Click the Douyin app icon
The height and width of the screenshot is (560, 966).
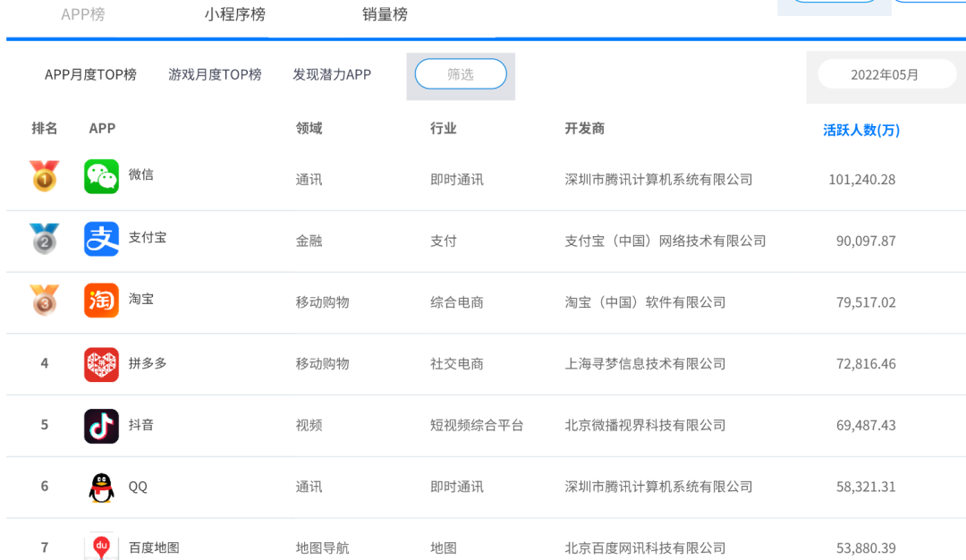(x=101, y=426)
